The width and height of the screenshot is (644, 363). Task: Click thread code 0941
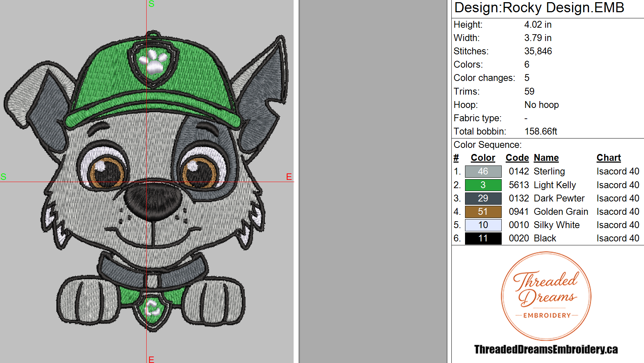point(519,212)
